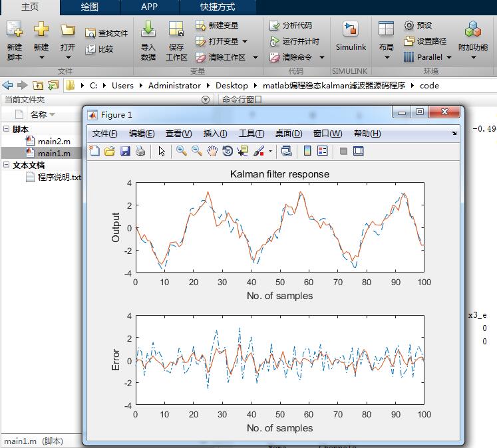Open Window (窗口) menu in Figure 1
Screen dimensions: 497x448
(327, 134)
